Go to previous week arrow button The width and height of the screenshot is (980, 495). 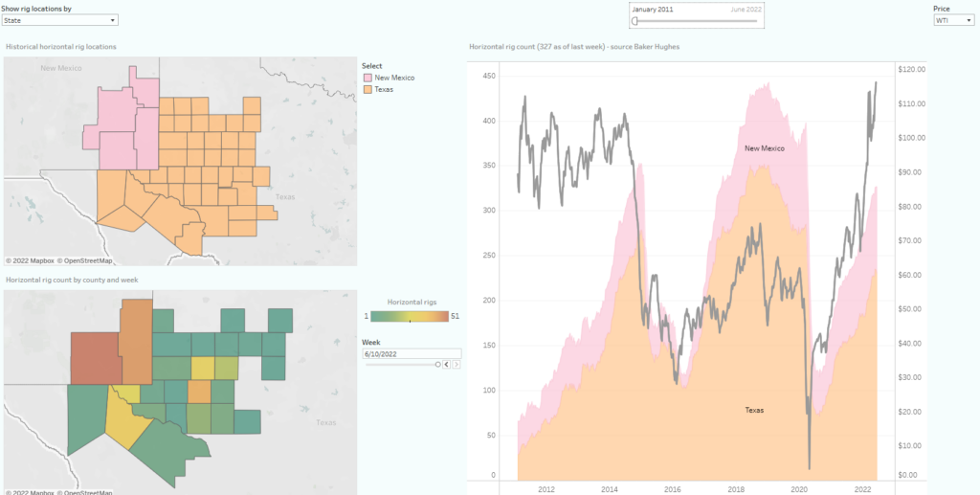point(446,364)
